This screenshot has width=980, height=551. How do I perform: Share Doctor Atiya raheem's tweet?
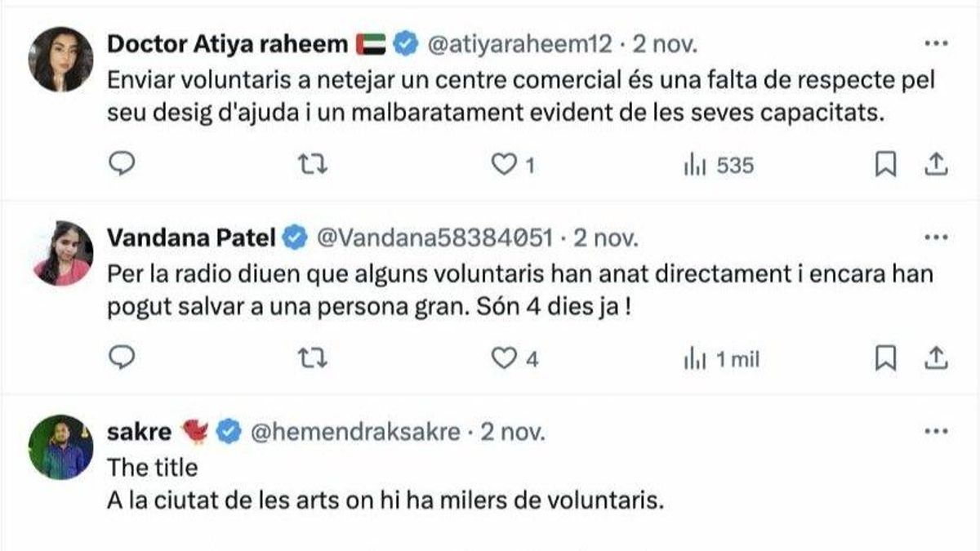(x=935, y=165)
